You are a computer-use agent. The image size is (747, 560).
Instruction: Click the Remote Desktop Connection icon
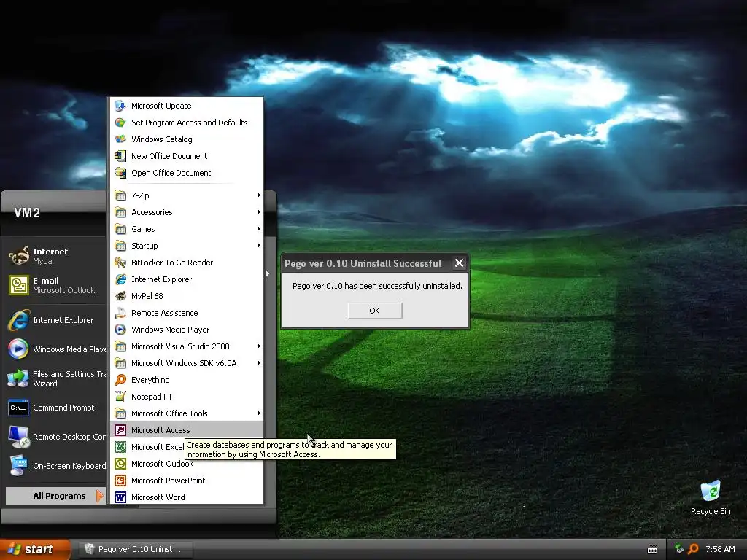click(18, 437)
